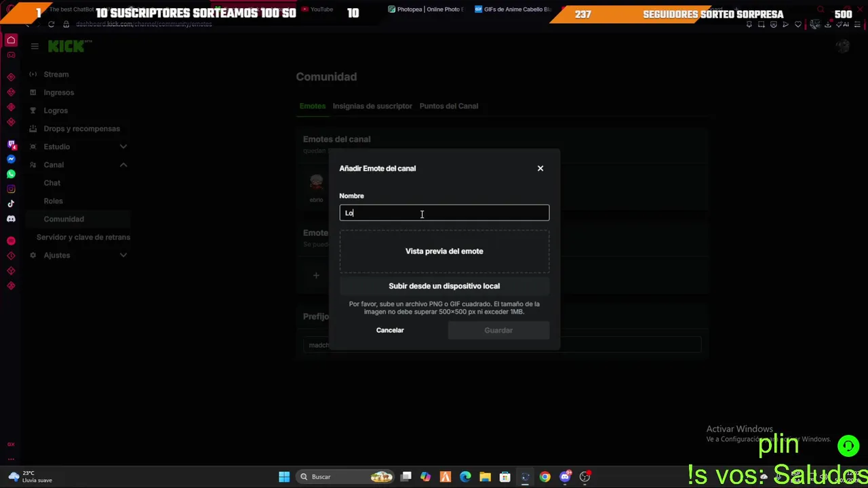868x488 pixels.
Task: Click the Guardar button
Action: point(498,330)
